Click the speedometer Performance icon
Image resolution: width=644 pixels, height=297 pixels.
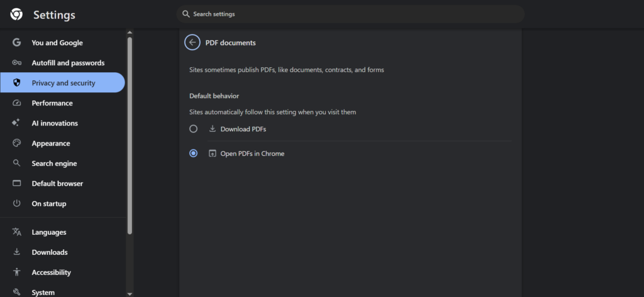pos(17,103)
